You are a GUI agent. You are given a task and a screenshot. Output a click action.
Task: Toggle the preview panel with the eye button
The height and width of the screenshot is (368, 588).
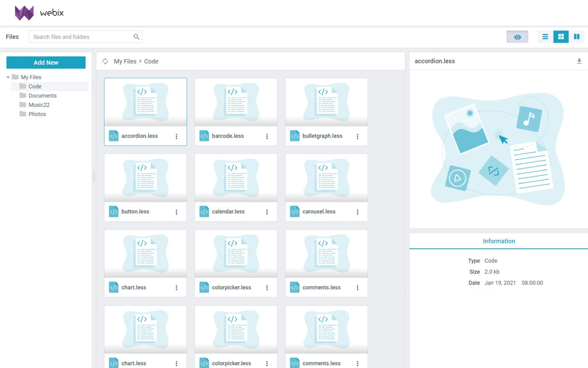pyautogui.click(x=517, y=37)
